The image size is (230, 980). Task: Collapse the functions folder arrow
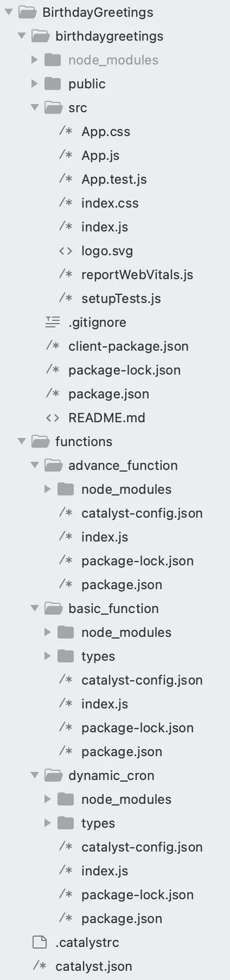(x=22, y=441)
